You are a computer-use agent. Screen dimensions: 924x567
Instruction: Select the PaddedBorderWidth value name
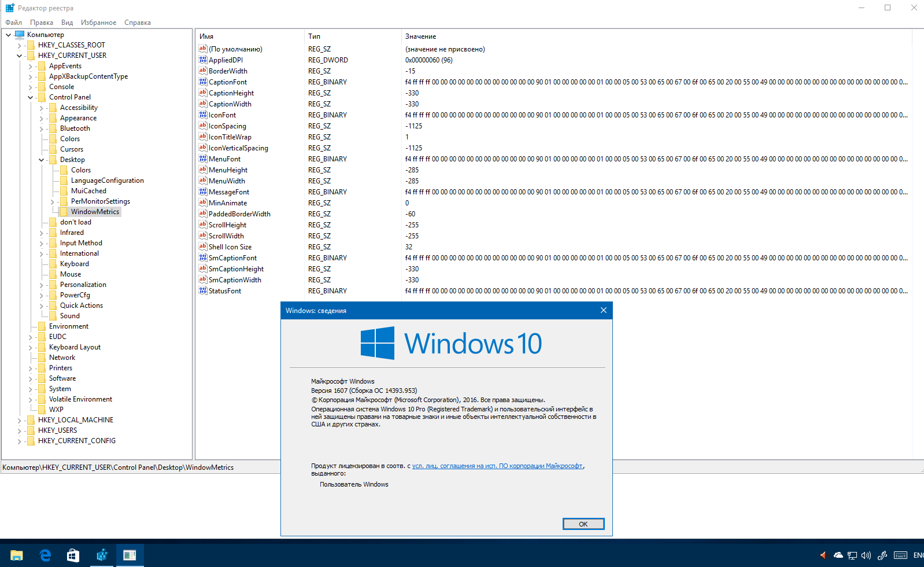click(239, 214)
